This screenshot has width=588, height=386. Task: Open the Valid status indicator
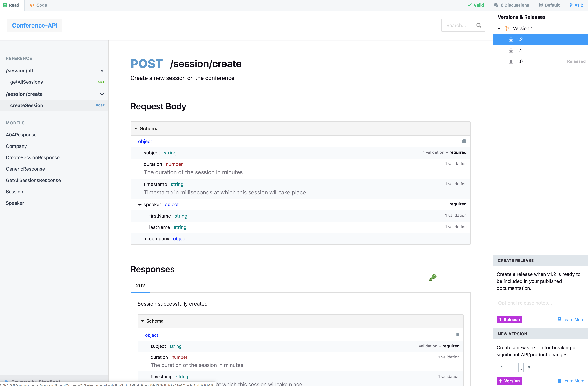coord(476,5)
